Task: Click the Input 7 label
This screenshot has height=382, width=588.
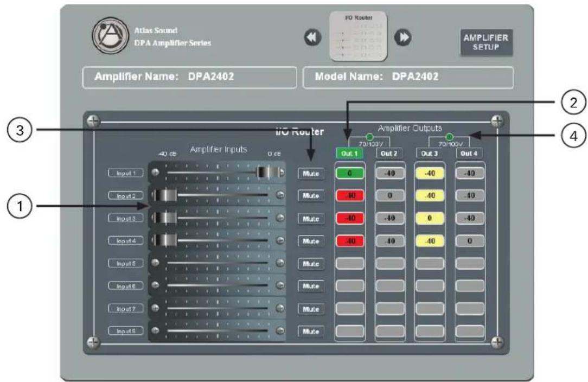Action: point(126,308)
